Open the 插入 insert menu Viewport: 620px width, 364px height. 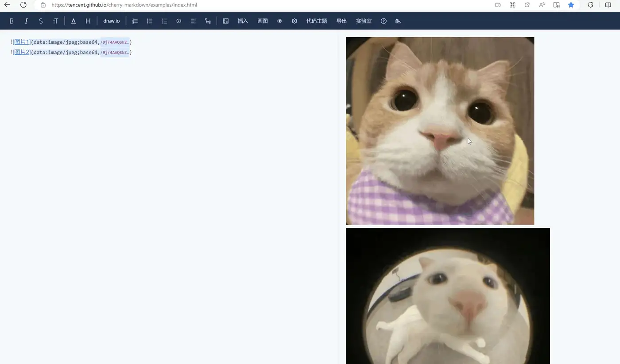243,21
